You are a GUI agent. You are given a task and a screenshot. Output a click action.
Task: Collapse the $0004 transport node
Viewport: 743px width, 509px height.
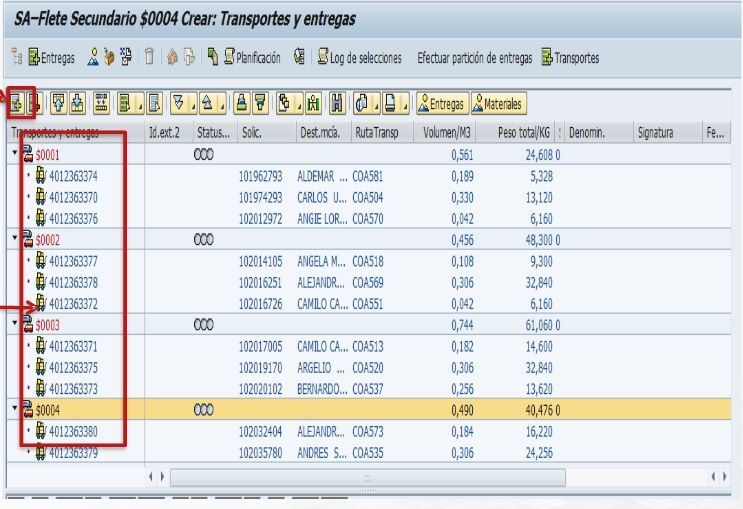(x=14, y=411)
